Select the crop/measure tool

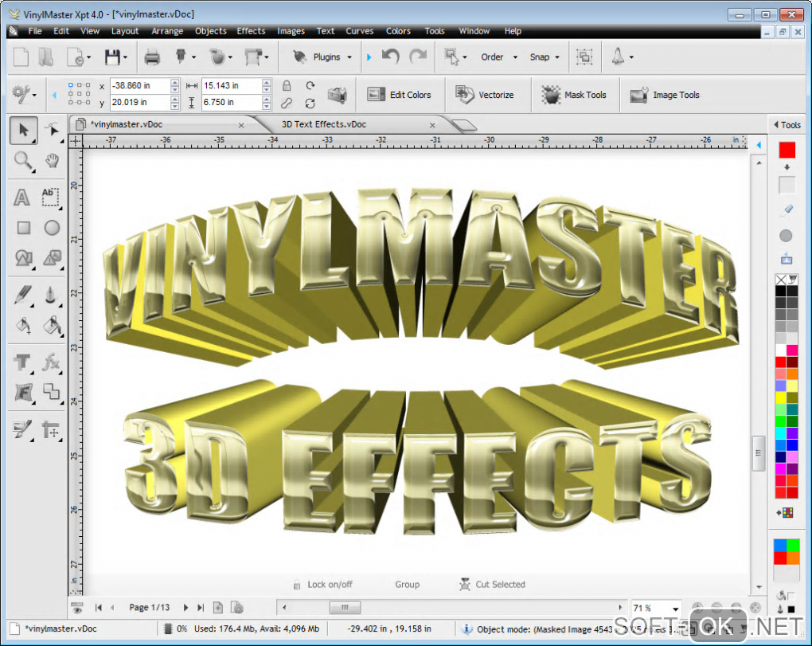(x=51, y=429)
